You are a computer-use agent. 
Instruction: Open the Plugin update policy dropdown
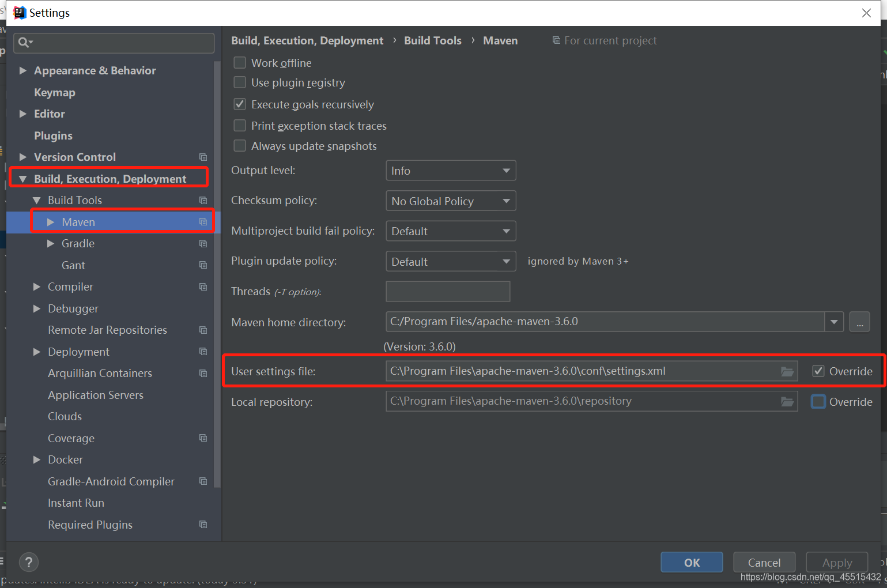point(451,262)
